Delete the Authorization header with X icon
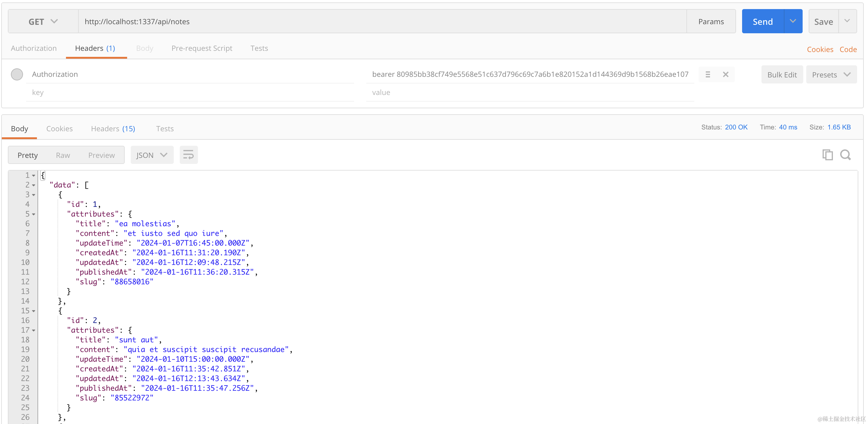This screenshot has width=868, height=424. click(x=725, y=74)
